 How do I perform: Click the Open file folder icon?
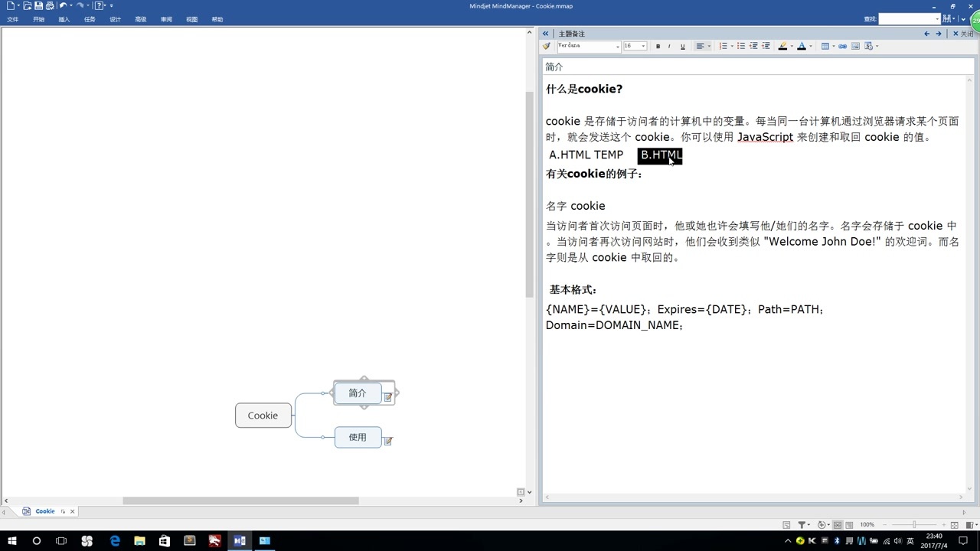pyautogui.click(x=27, y=6)
